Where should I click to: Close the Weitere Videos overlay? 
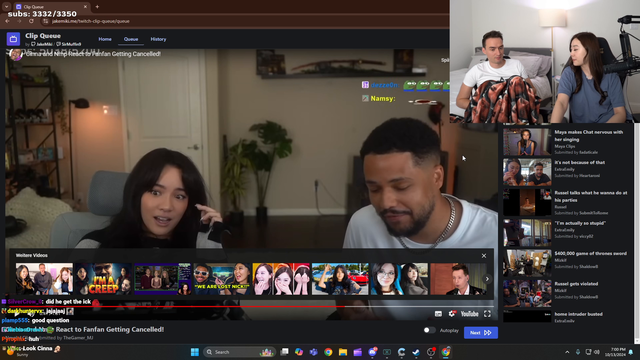[x=484, y=256]
